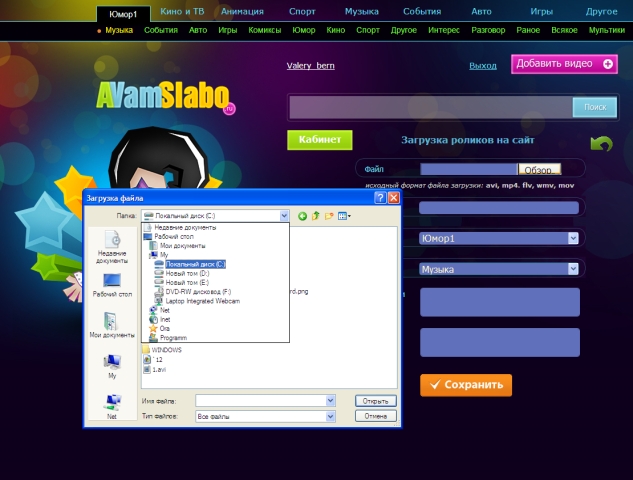The height and width of the screenshot is (480, 633).
Task: Open the Анимация tab
Action: (242, 12)
